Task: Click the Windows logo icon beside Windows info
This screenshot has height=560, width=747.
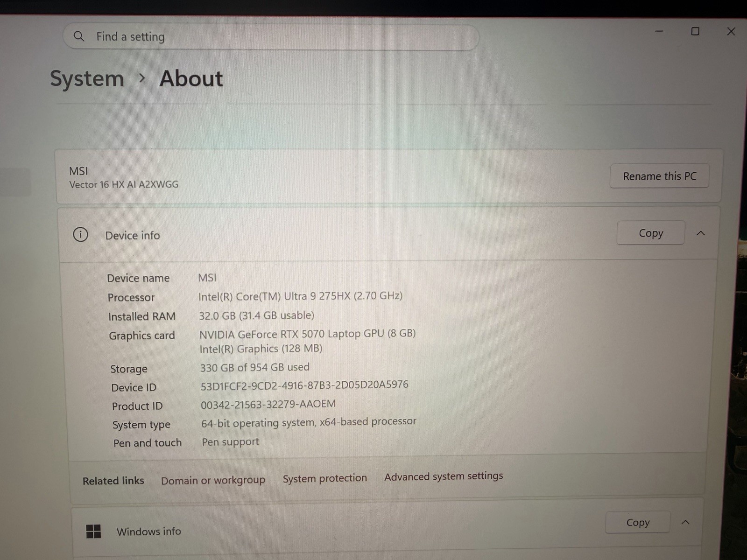Action: 93,531
